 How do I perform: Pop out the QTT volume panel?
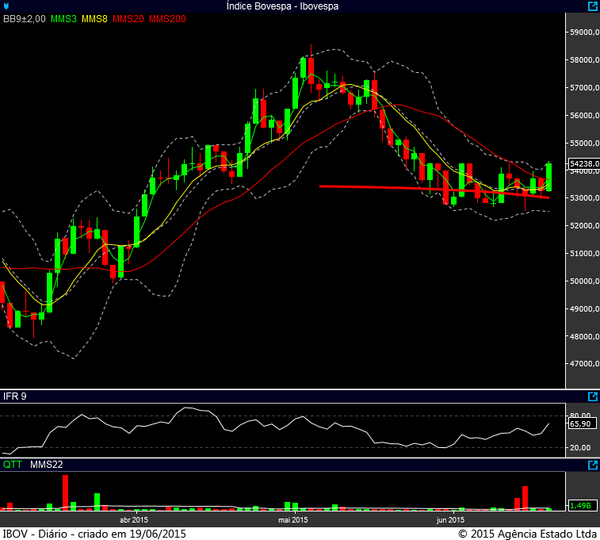[x=592, y=465]
